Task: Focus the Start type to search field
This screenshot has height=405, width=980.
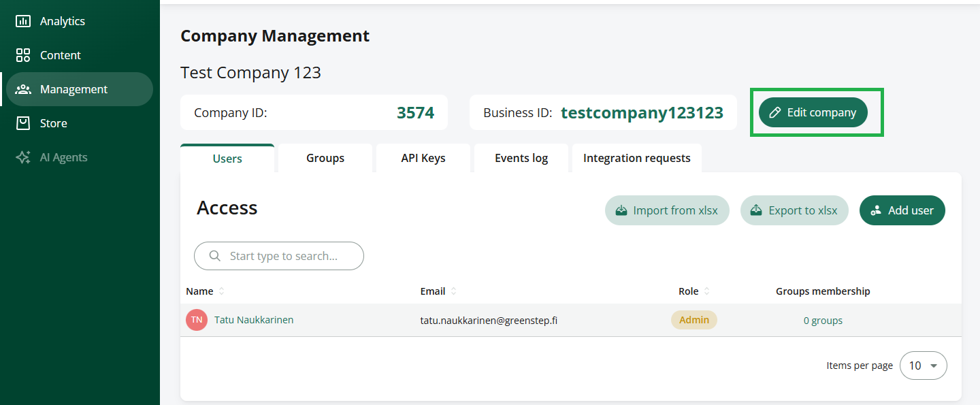Action: pos(279,256)
